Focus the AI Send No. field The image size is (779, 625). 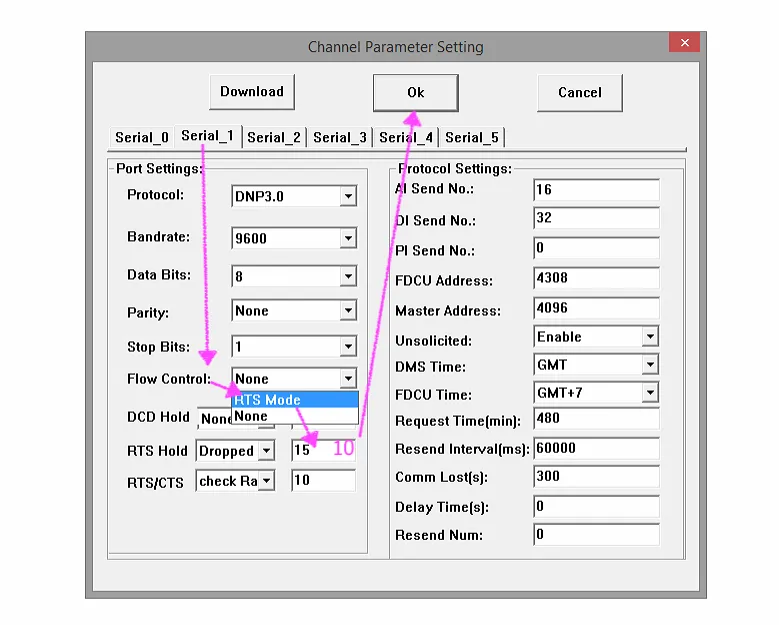[597, 190]
